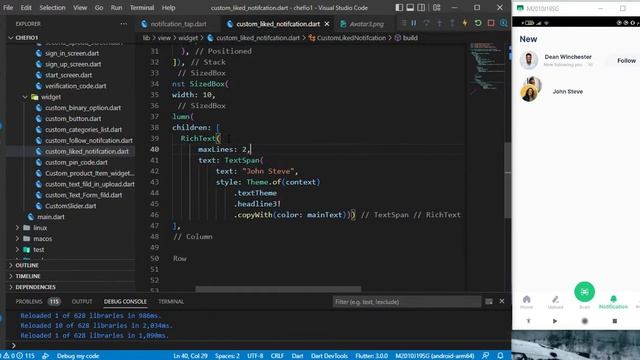Click the play button under emulator
Screen dimensions: 640x360
coord(555,321)
